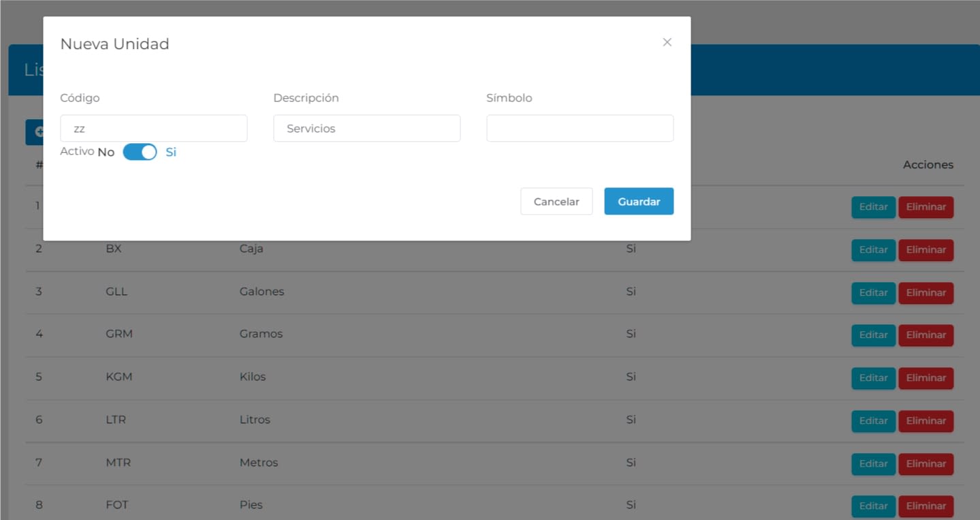Click Eliminar for the Caja row
The width and height of the screenshot is (980, 520).
tap(926, 250)
